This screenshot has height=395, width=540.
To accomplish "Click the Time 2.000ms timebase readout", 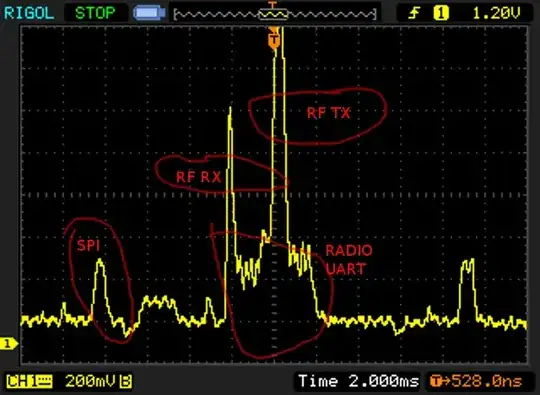I will click(x=358, y=381).
